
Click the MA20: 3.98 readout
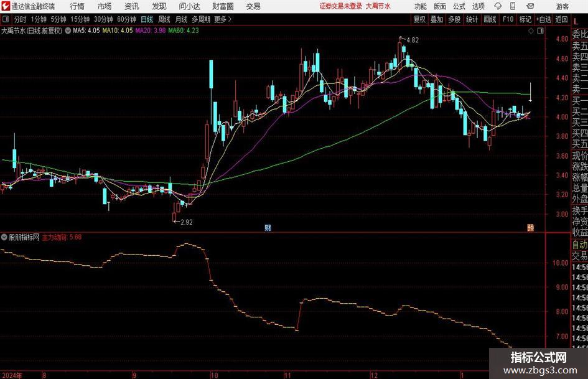pos(151,30)
